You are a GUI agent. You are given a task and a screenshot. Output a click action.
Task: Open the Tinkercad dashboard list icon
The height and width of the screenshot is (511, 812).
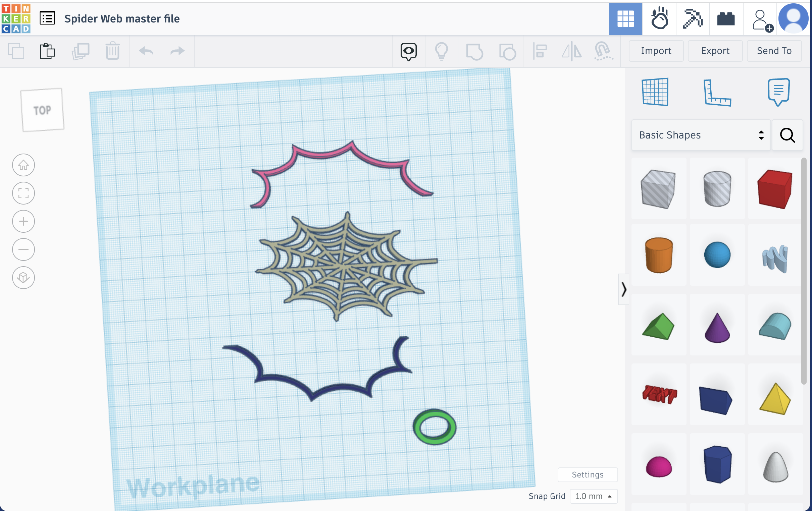coord(47,18)
